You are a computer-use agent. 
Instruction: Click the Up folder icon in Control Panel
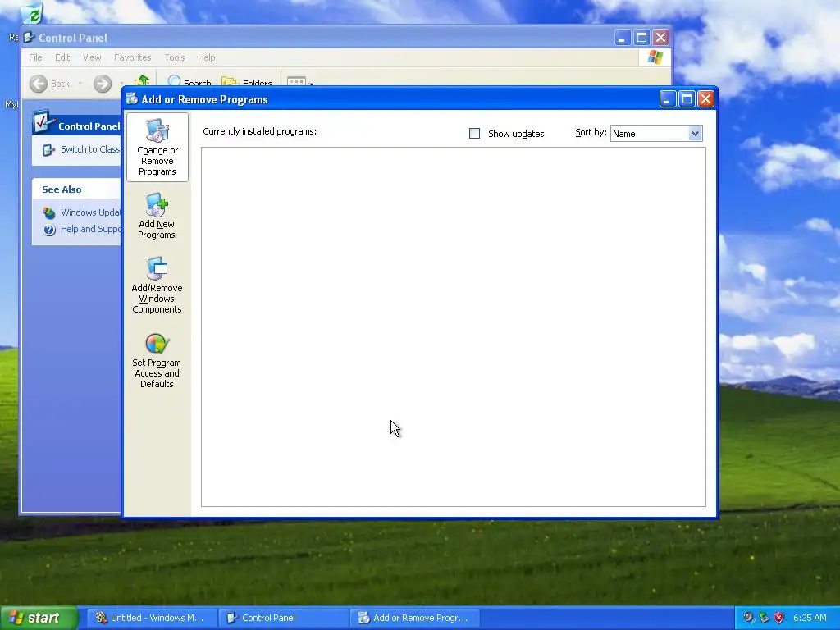tap(142, 80)
